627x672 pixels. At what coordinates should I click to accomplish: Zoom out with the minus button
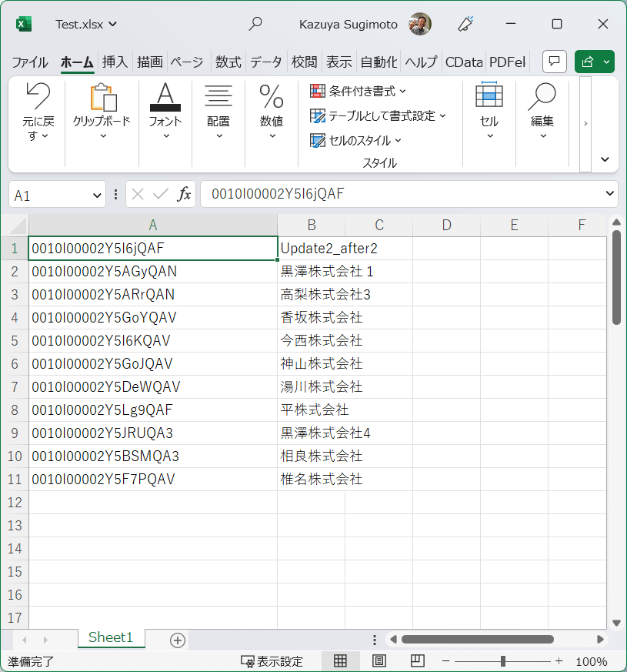point(446,661)
